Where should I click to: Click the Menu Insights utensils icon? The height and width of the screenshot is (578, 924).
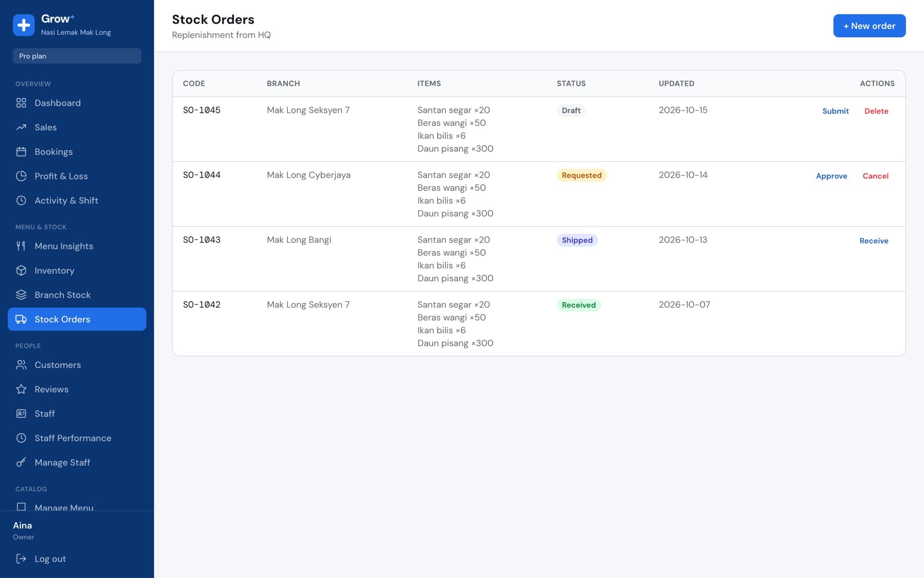click(x=21, y=246)
